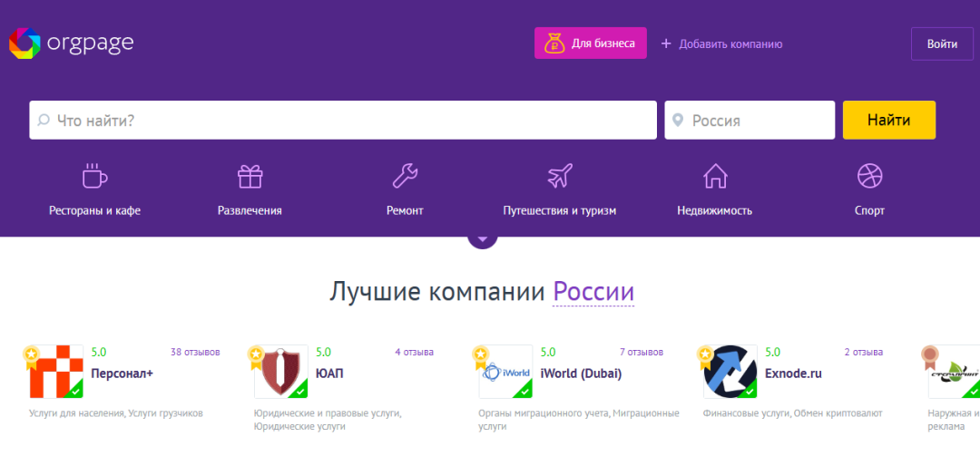The height and width of the screenshot is (456, 980).
Task: Open the iWorld (Dubai) company name
Action: click(582, 374)
